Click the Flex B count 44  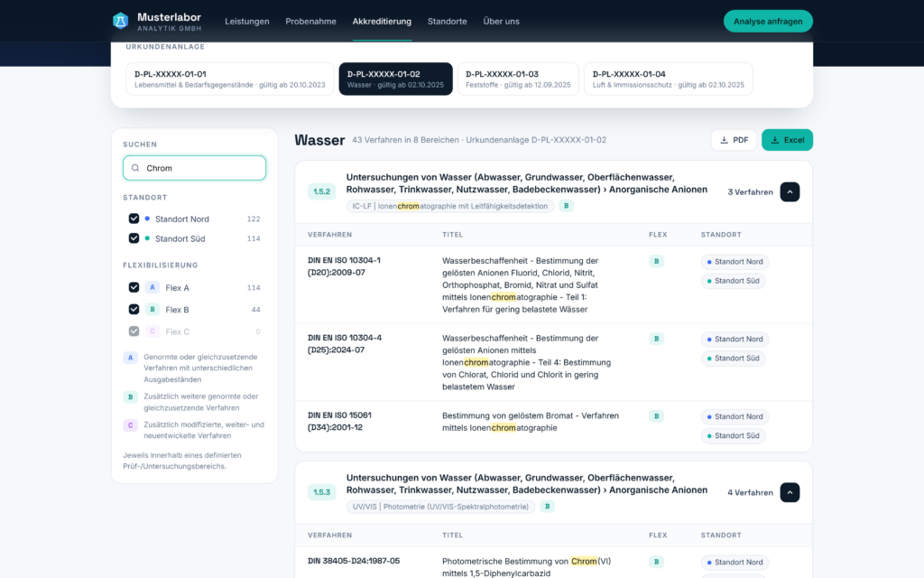pos(255,310)
